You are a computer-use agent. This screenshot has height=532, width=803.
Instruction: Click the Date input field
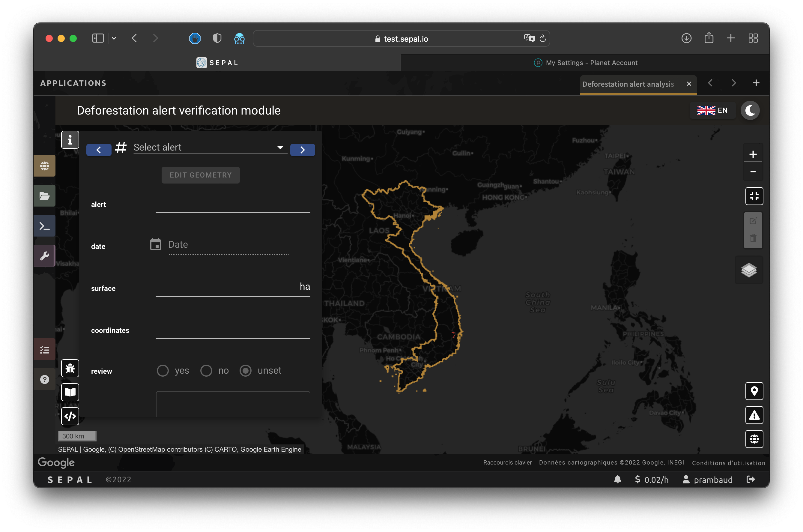tap(228, 245)
